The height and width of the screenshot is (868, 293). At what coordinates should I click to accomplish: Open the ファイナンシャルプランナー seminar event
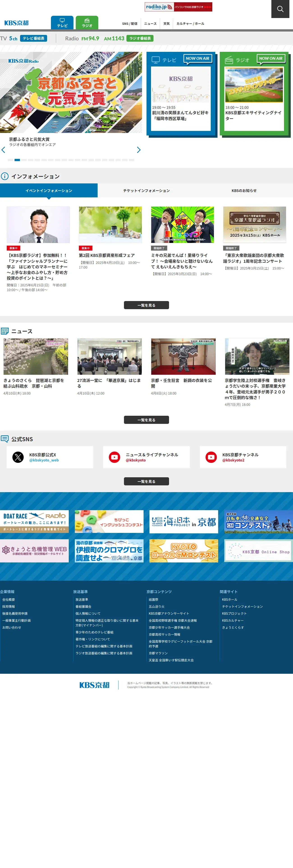(x=38, y=249)
